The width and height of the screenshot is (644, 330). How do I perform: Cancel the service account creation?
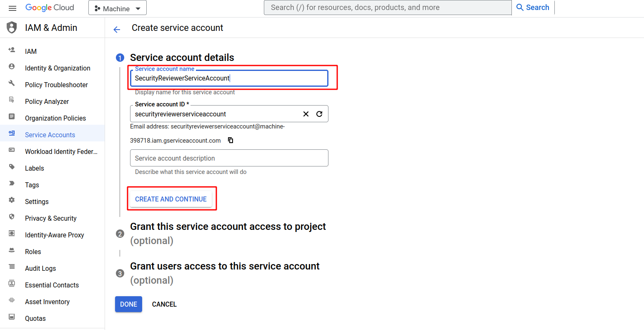coord(164,304)
